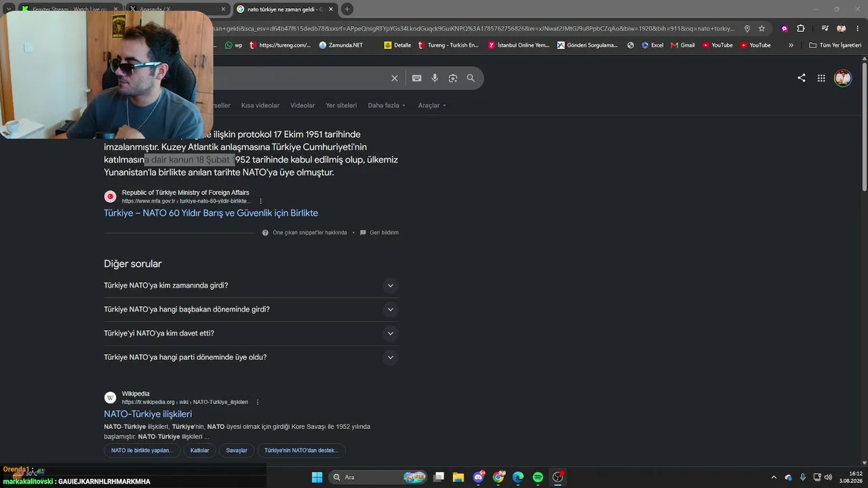This screenshot has height=488, width=868.
Task: Show more bookmarks with the chevron
Action: (x=791, y=45)
